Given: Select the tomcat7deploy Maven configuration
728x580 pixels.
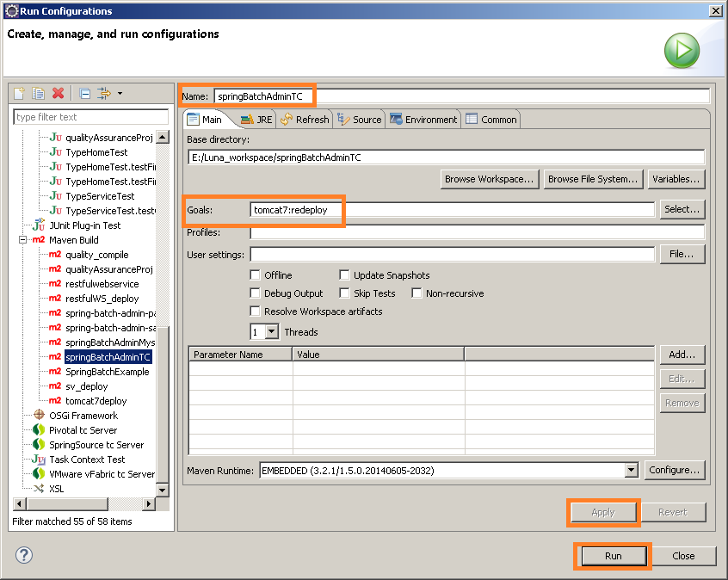Looking at the screenshot, I should (95, 401).
